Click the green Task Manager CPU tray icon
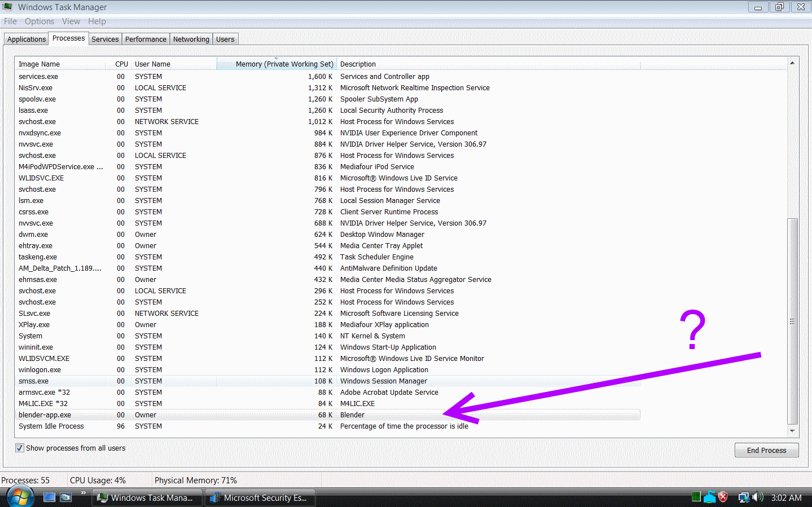Image resolution: width=812 pixels, height=507 pixels. pyautogui.click(x=696, y=497)
